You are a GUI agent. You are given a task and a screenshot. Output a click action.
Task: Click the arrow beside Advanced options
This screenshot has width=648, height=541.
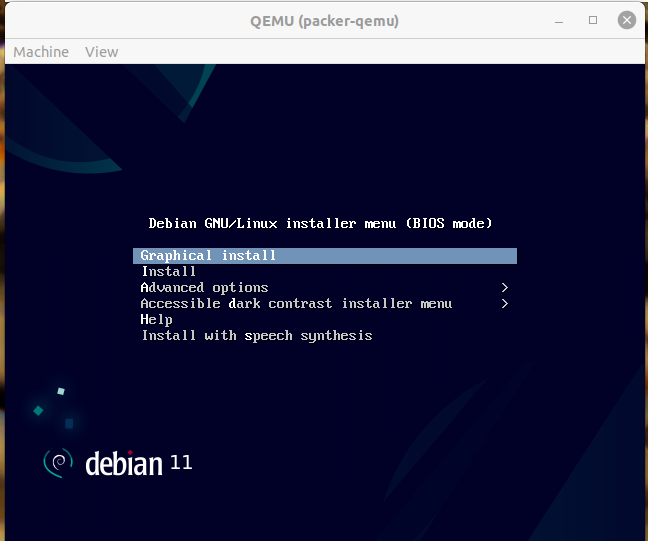pyautogui.click(x=505, y=288)
